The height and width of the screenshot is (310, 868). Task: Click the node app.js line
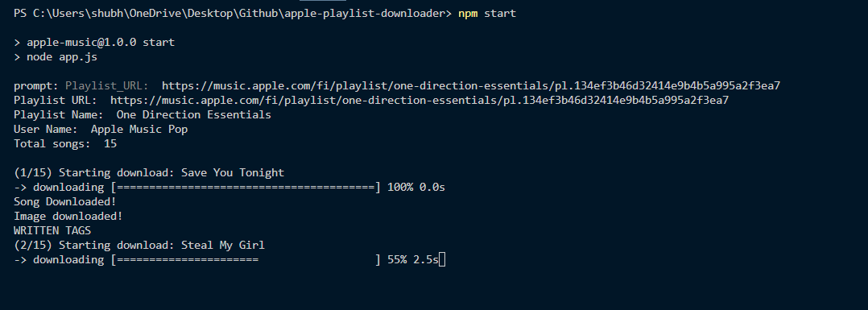tap(56, 56)
